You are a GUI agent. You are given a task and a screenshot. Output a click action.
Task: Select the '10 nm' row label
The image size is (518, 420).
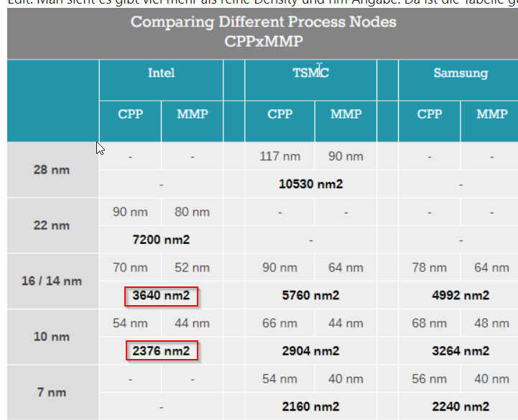pyautogui.click(x=52, y=337)
